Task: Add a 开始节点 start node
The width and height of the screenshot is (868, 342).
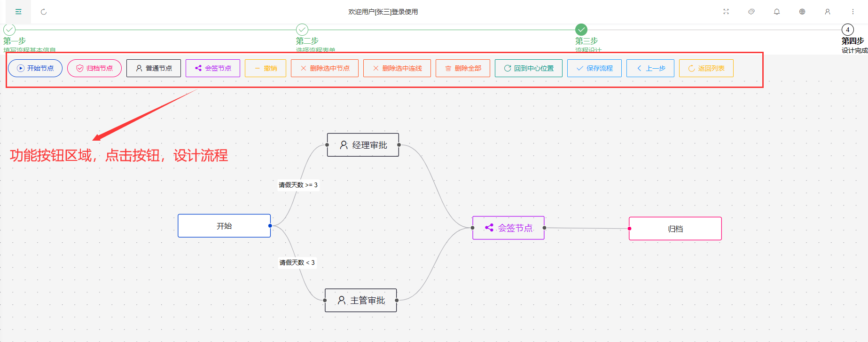Action: click(x=35, y=68)
